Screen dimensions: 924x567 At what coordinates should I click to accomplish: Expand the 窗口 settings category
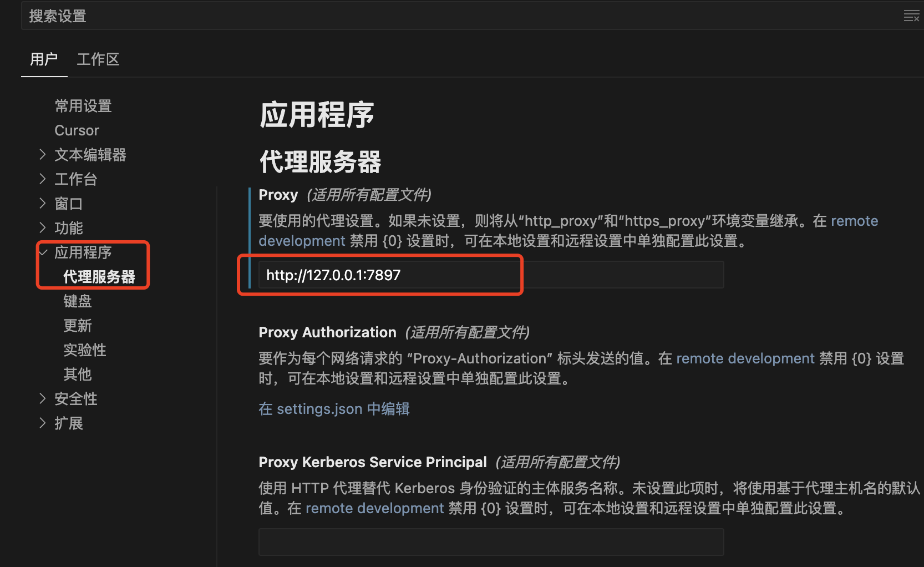click(43, 204)
